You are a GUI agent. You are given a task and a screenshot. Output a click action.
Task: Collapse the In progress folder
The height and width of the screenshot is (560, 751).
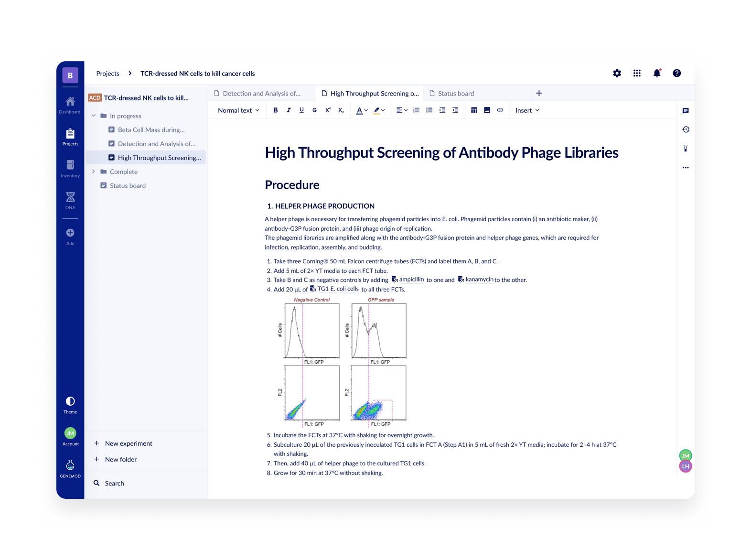(94, 116)
